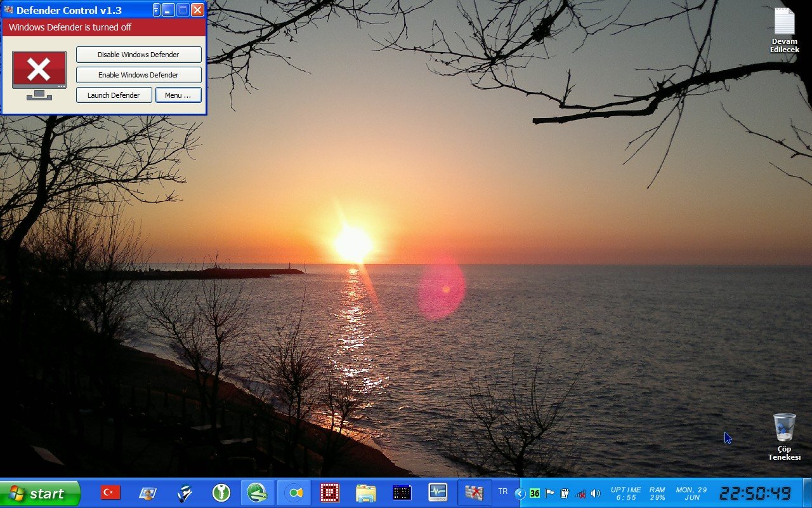This screenshot has width=812, height=508.
Task: Click the dark console window taskbar icon
Action: point(402,493)
